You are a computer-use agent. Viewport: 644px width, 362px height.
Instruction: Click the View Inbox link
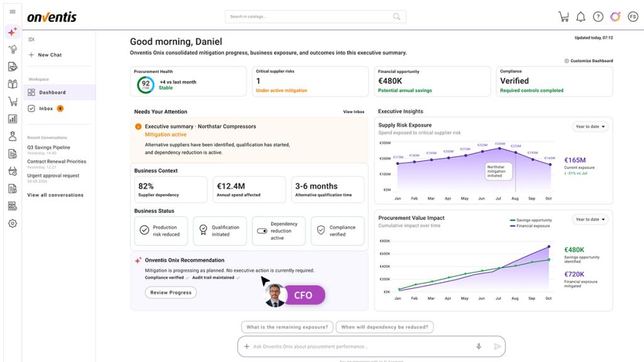pyautogui.click(x=353, y=112)
